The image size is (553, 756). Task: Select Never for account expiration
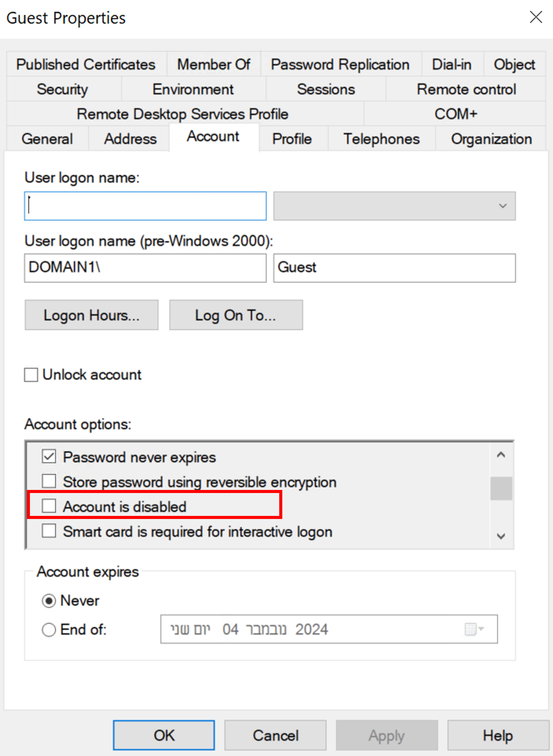tap(49, 601)
